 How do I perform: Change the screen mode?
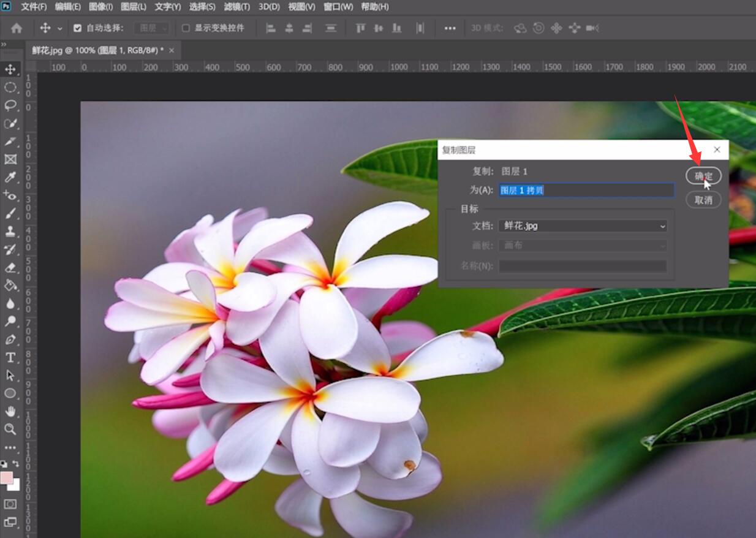click(x=10, y=522)
